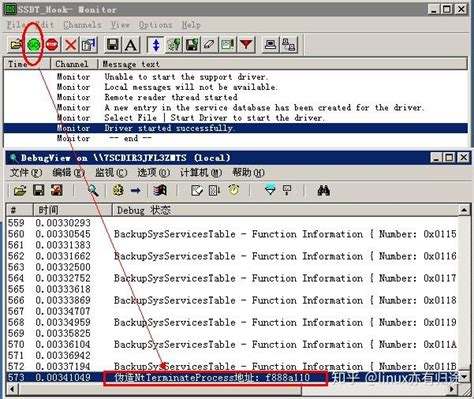474x399 pixels.
Task: Click the green Go start driver icon
Action: click(34, 44)
